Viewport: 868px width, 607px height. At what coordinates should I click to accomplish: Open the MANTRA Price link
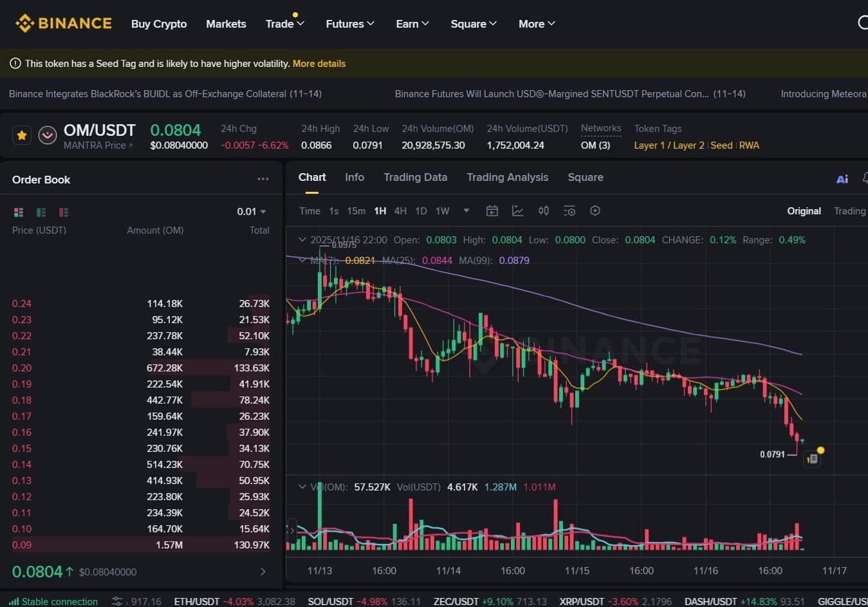coord(98,145)
